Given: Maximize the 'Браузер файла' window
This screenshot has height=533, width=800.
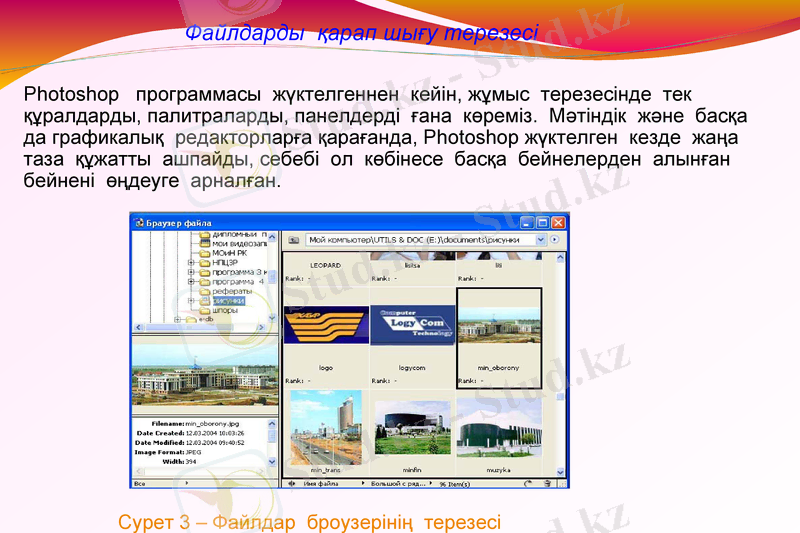Looking at the screenshot, I should 543,223.
